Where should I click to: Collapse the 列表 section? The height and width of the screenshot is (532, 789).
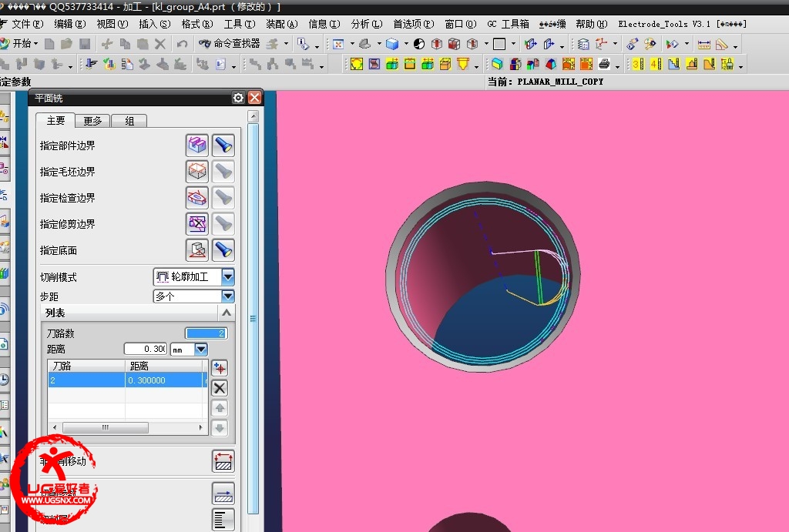click(x=227, y=313)
